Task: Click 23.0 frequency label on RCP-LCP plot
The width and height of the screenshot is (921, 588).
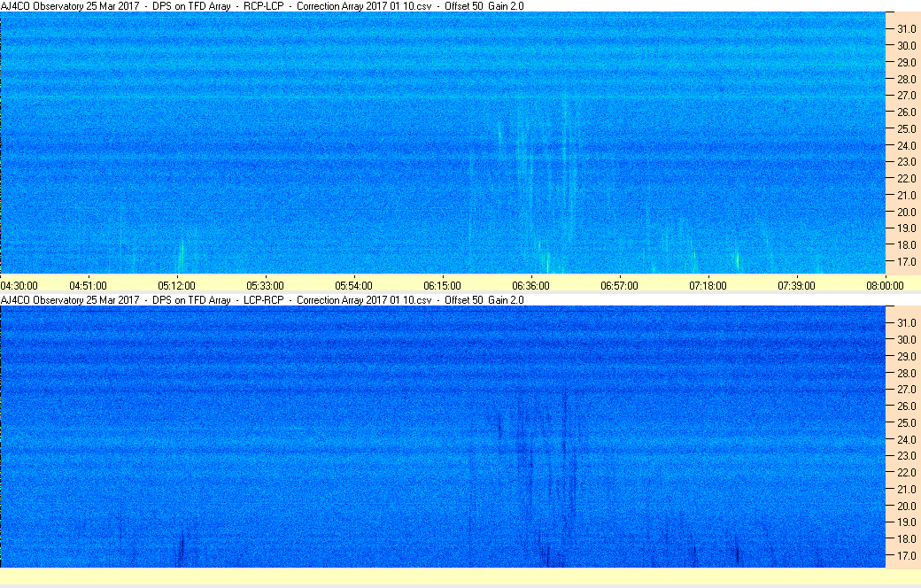Action: pos(906,161)
